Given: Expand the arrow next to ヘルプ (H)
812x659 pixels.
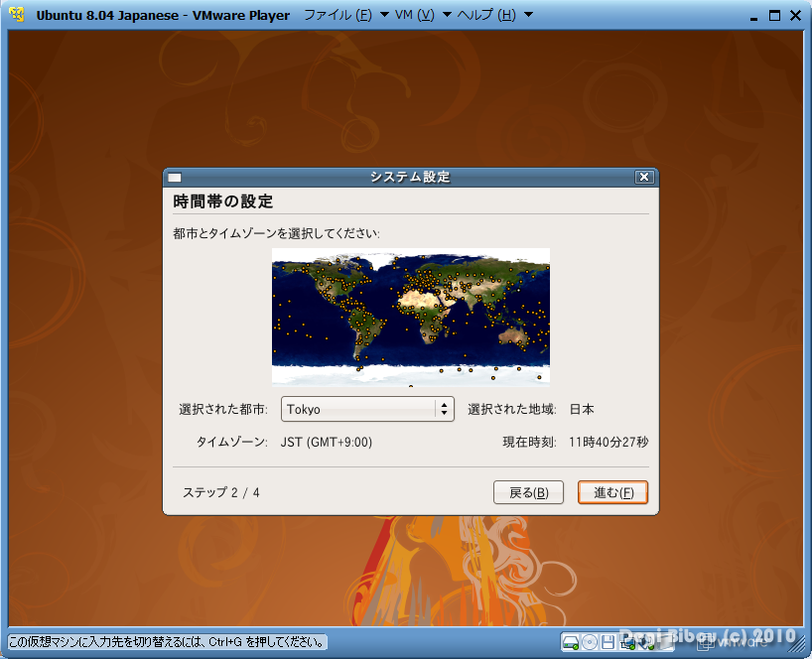Looking at the screenshot, I should pyautogui.click(x=529, y=15).
